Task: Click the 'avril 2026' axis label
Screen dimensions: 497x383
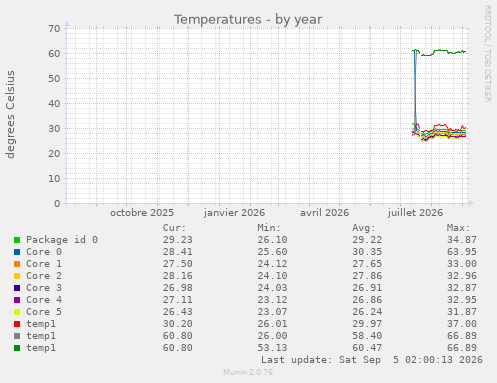Action: pyautogui.click(x=325, y=213)
